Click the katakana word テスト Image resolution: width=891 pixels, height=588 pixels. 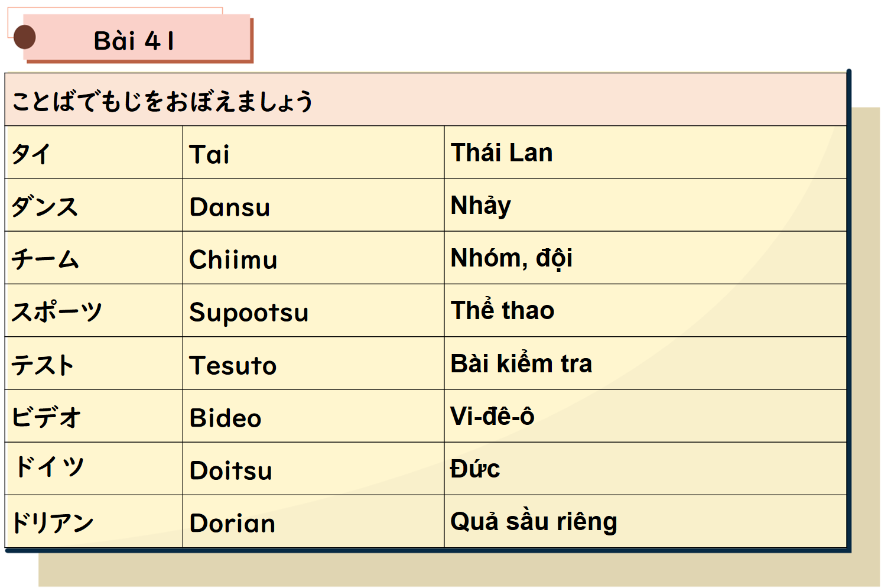[x=43, y=365]
